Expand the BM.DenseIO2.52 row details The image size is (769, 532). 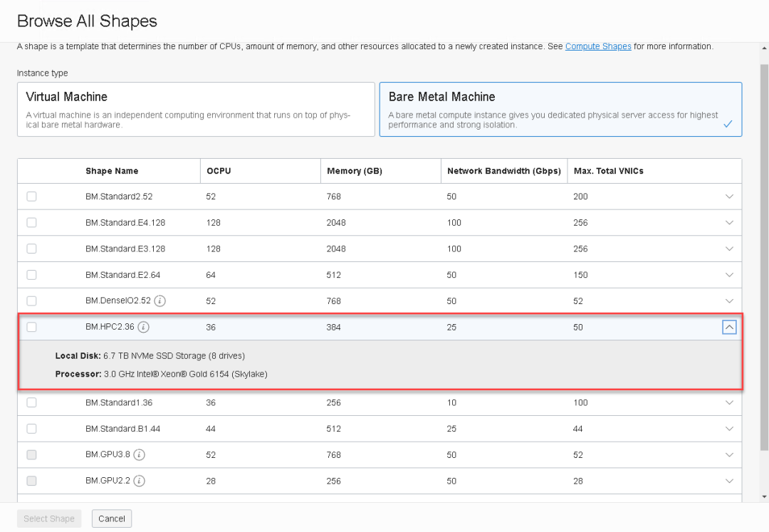728,301
